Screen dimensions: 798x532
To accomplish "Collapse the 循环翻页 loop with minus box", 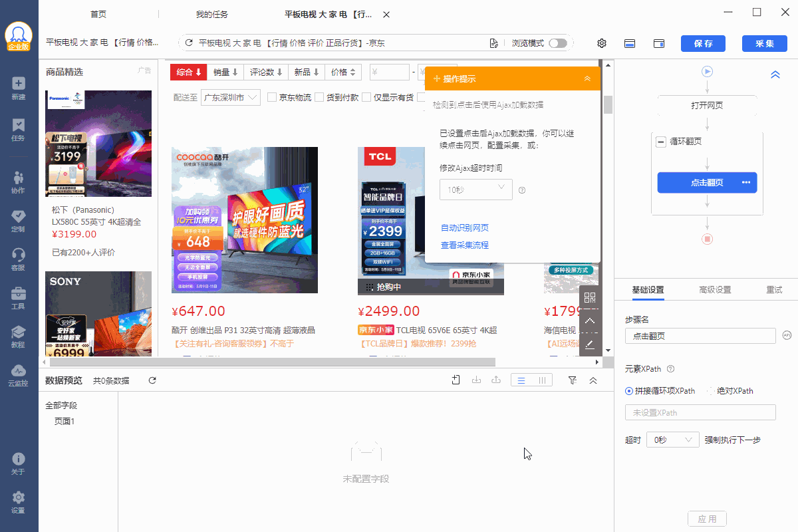I will click(661, 142).
